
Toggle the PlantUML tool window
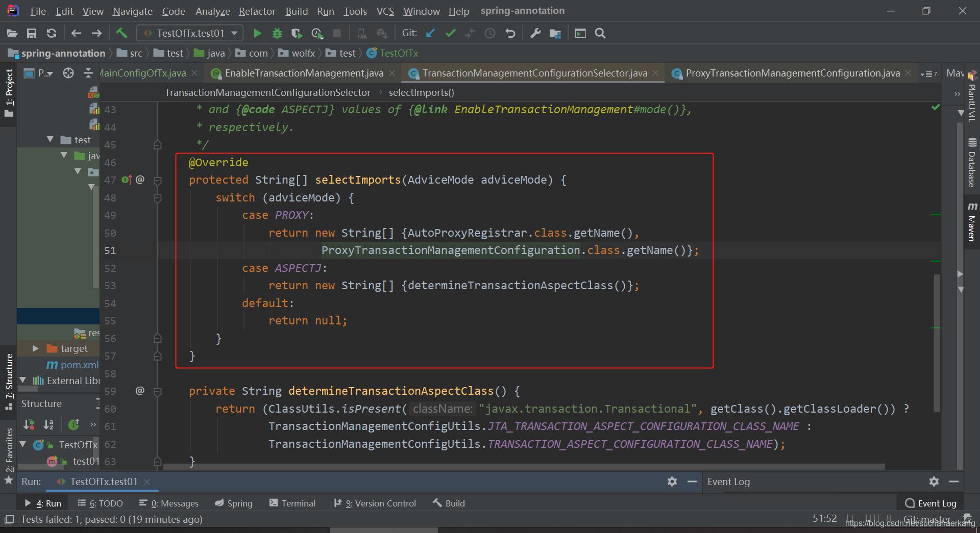pyautogui.click(x=972, y=96)
